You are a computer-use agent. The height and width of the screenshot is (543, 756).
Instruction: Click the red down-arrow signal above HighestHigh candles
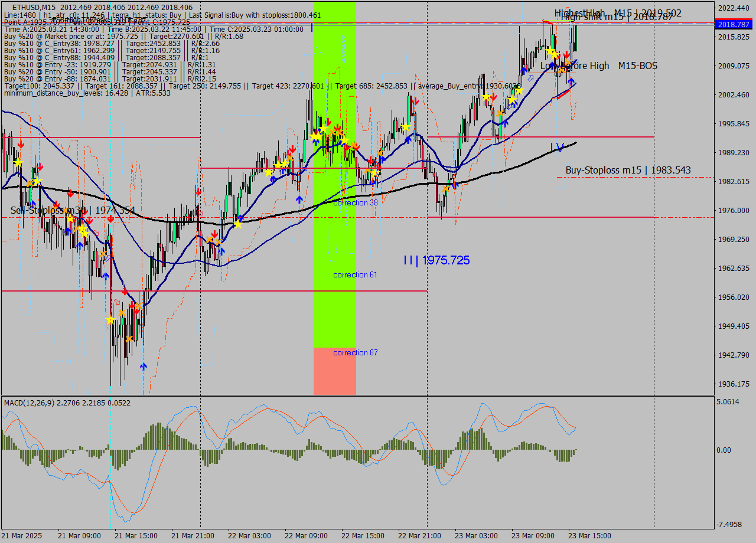click(566, 54)
